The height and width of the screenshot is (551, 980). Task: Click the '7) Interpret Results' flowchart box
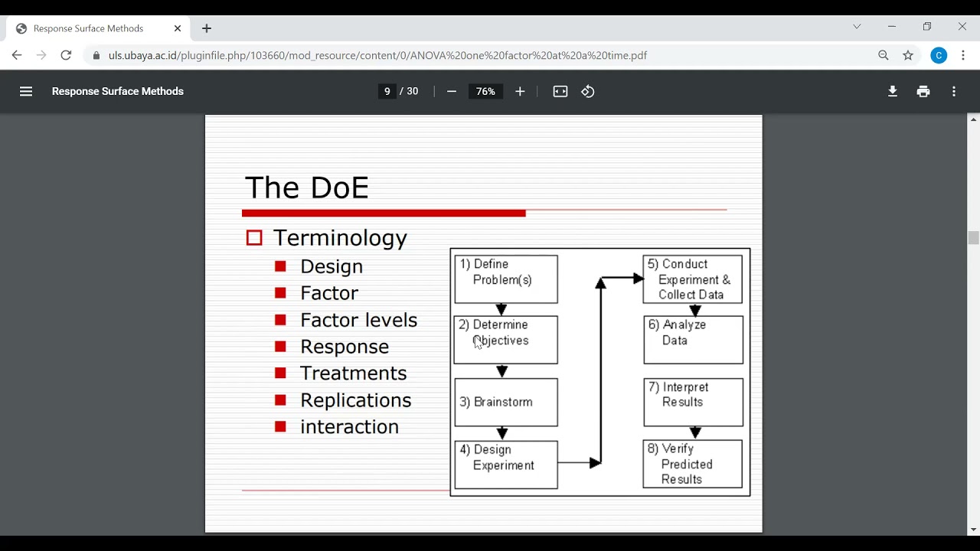coord(694,403)
